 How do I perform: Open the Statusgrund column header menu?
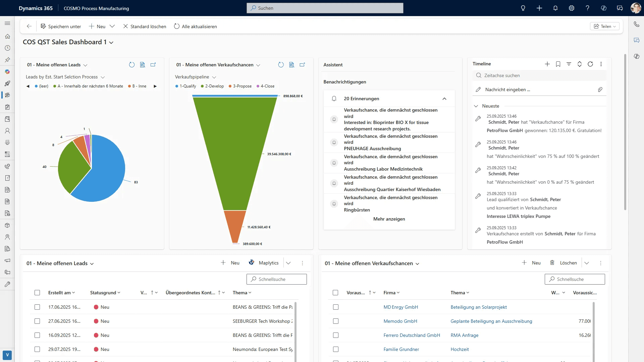[105, 293]
